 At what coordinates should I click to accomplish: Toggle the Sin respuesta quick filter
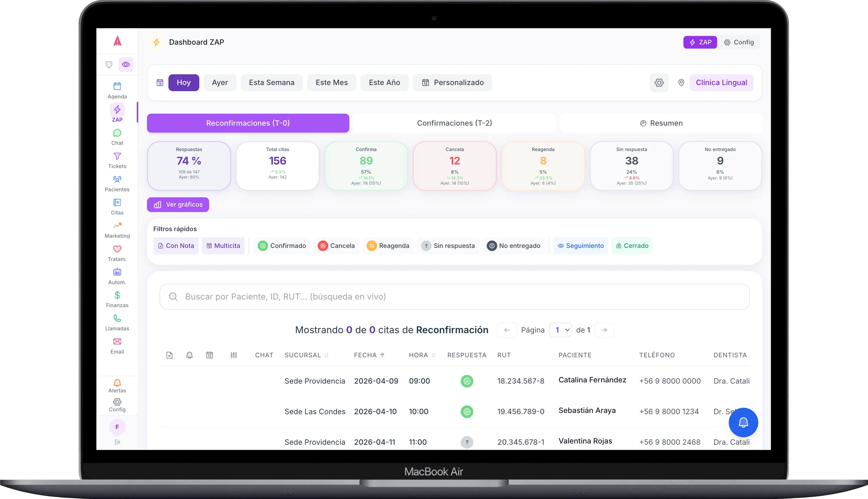pos(448,246)
